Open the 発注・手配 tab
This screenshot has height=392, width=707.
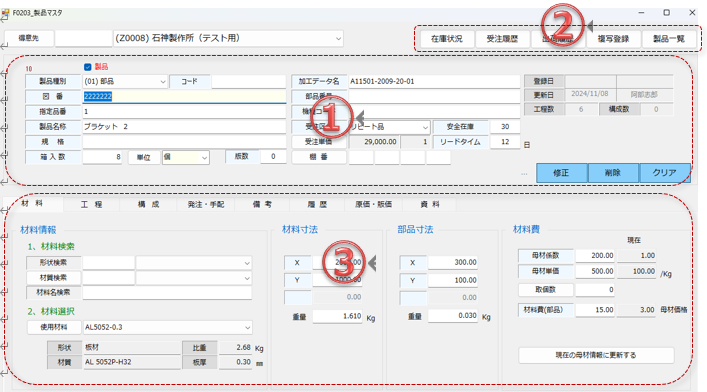click(x=206, y=204)
